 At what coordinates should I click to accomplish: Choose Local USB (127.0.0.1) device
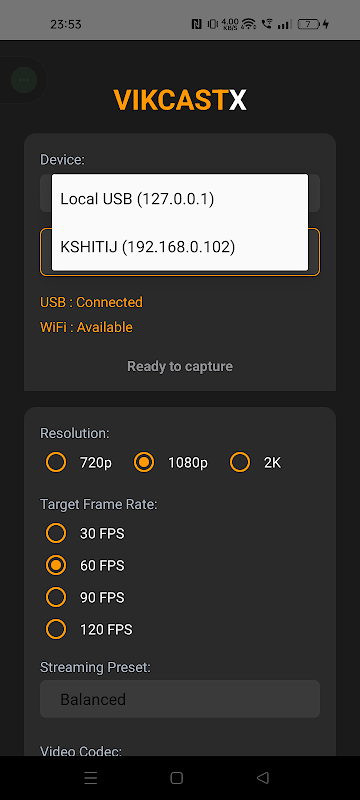180,198
